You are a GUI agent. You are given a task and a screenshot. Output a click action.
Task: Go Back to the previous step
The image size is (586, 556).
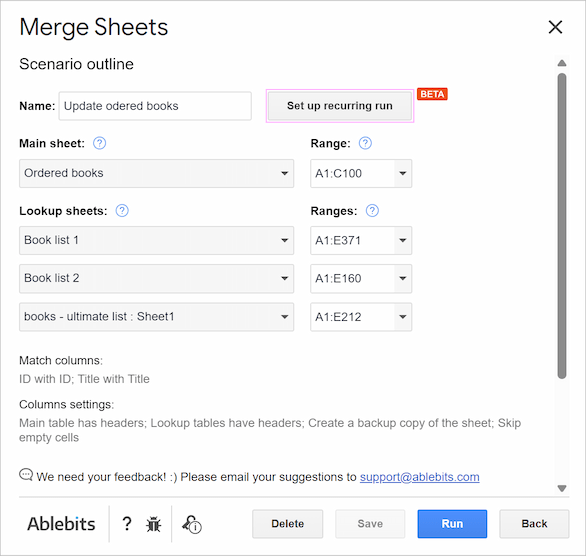pyautogui.click(x=534, y=524)
